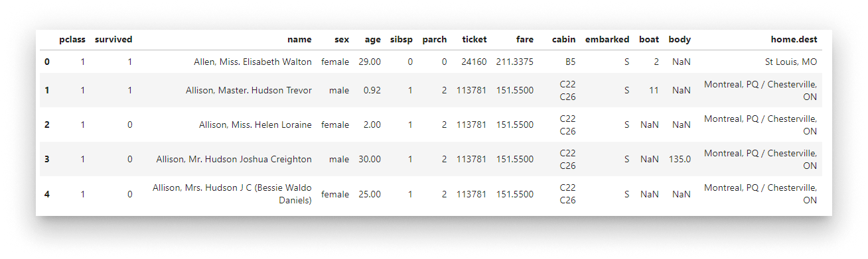Image resolution: width=868 pixels, height=259 pixels.
Task: Select name 'Allison, Miss. Helen Loraine'
Action: [x=255, y=125]
